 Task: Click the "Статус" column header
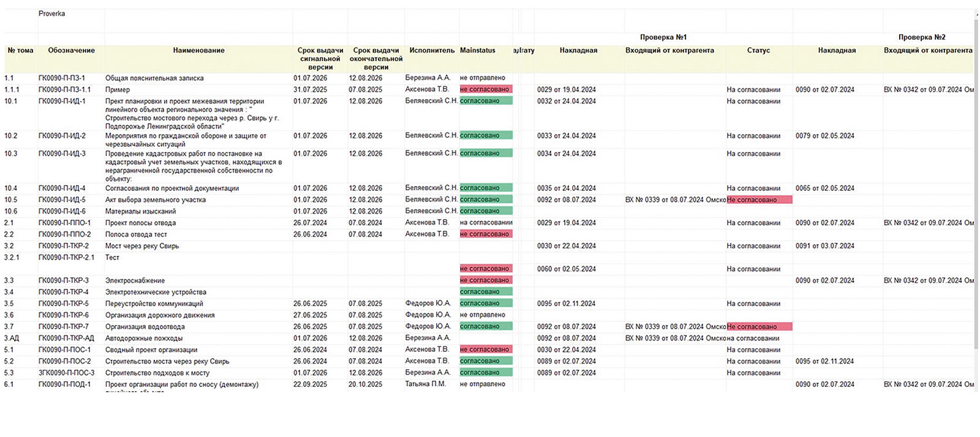coord(758,50)
